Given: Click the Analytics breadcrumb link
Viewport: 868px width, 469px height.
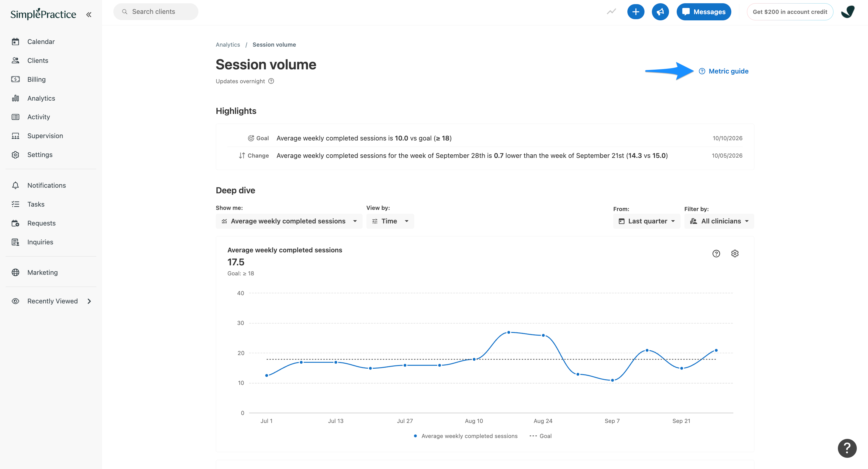Looking at the screenshot, I should pyautogui.click(x=228, y=45).
